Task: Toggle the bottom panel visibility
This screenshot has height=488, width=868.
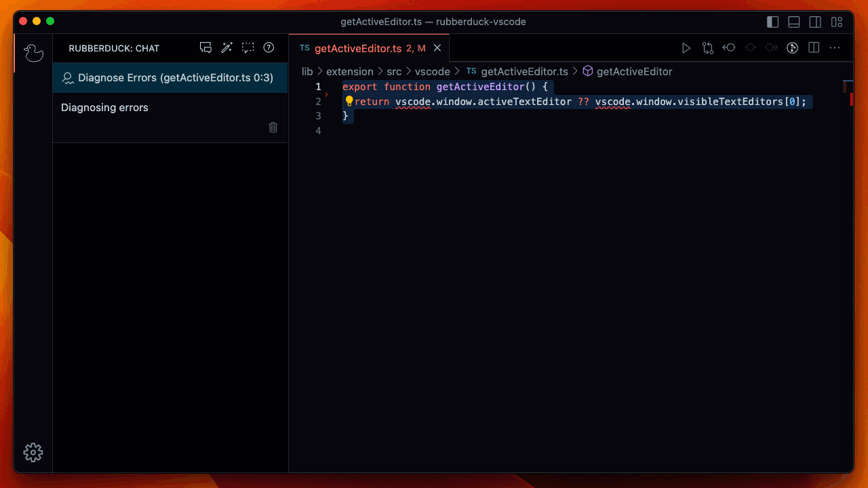Action: (794, 22)
